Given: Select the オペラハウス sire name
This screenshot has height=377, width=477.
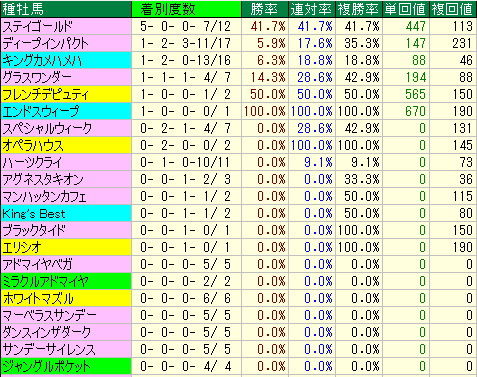Looking at the screenshot, I should [x=33, y=145].
